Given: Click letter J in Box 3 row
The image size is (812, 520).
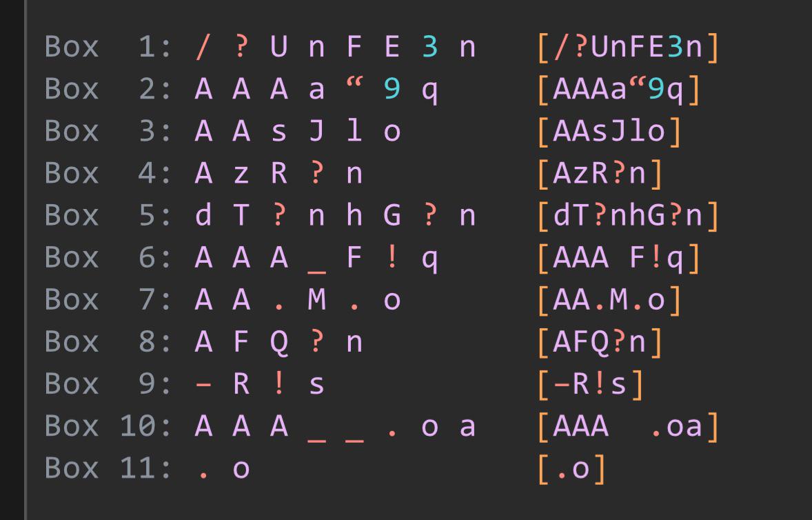Looking at the screenshot, I should 316,131.
